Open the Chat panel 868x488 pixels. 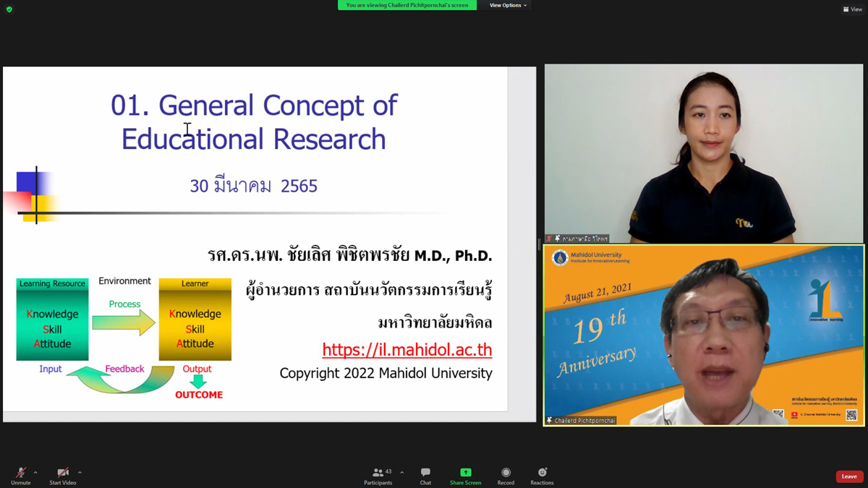pyautogui.click(x=425, y=476)
